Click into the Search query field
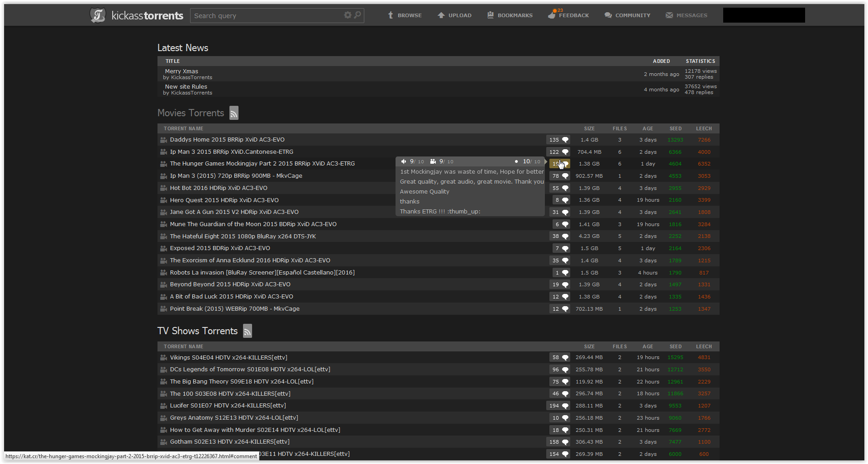The width and height of the screenshot is (868, 464). (x=265, y=15)
